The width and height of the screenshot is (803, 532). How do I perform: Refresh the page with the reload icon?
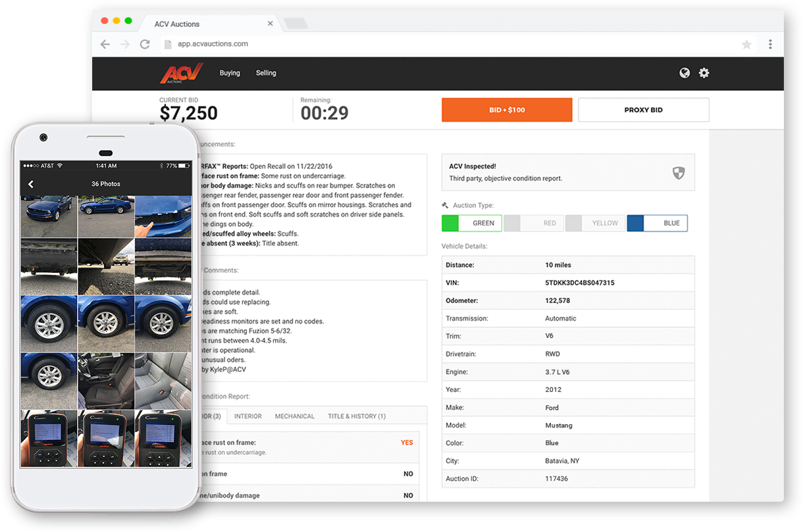click(x=145, y=43)
